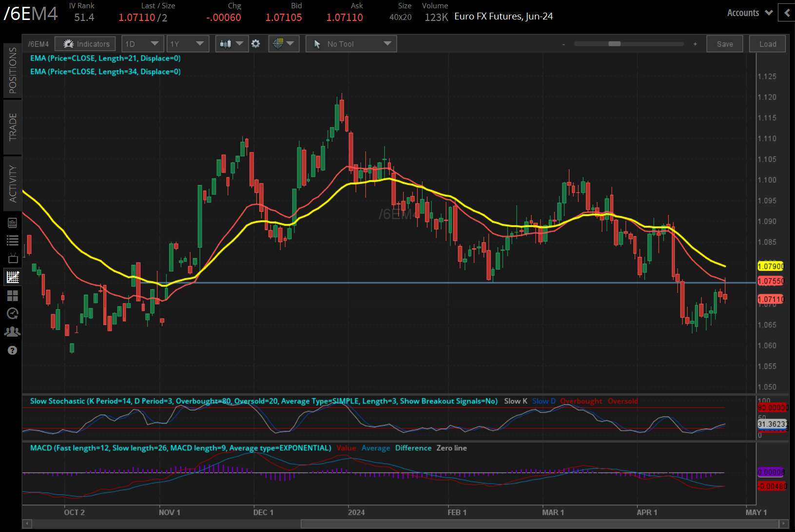Open the list view sidebar icon

pyautogui.click(x=12, y=240)
